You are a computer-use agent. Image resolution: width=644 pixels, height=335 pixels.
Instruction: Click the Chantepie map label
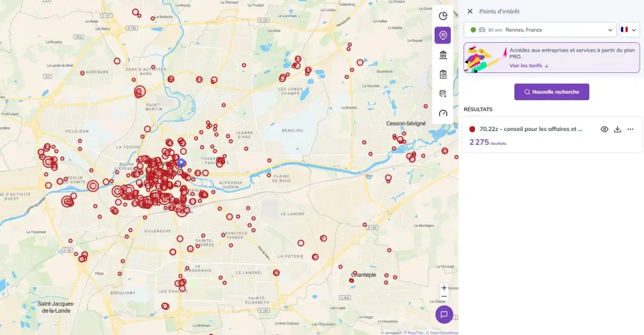coord(364,275)
